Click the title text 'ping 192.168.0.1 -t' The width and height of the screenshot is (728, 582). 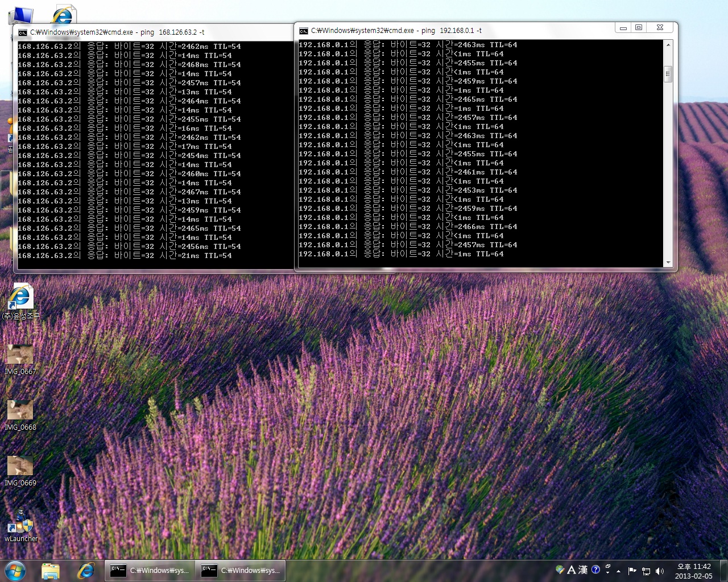(452, 31)
